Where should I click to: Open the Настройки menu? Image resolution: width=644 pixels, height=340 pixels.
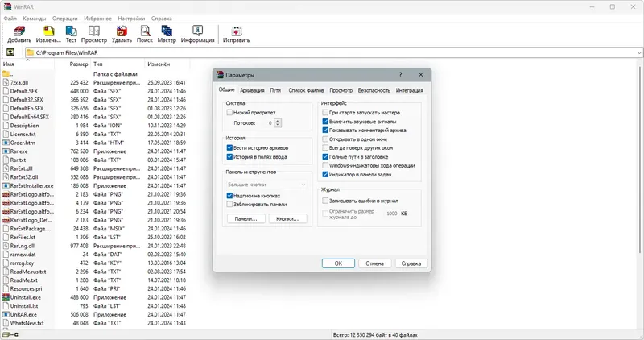click(x=131, y=19)
